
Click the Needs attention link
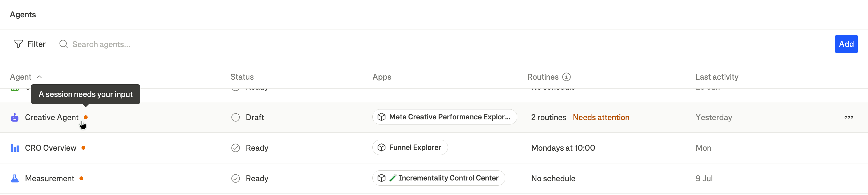601,118
